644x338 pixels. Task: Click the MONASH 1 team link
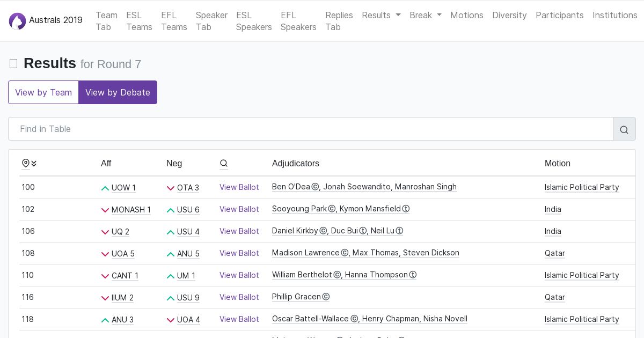click(131, 210)
